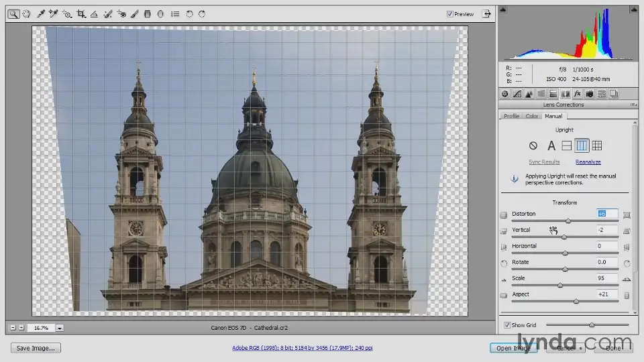
Task: Toggle the Preview checkbox
Action: click(x=450, y=14)
